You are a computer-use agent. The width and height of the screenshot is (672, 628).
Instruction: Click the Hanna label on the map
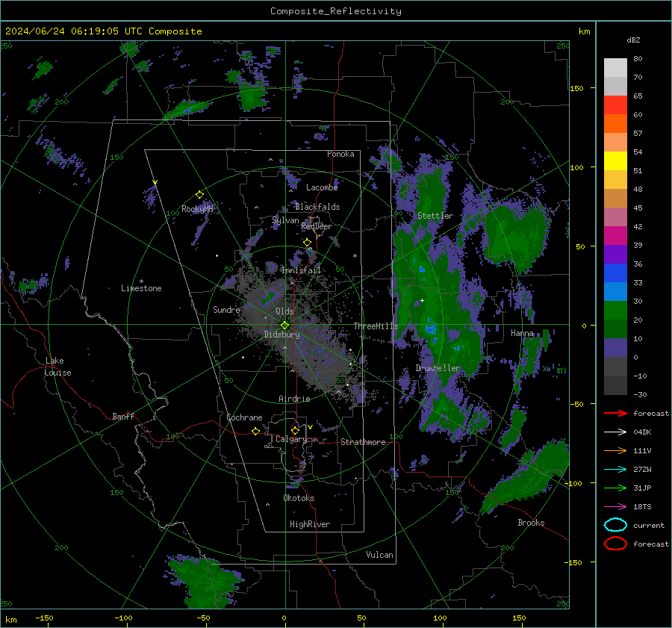(522, 333)
